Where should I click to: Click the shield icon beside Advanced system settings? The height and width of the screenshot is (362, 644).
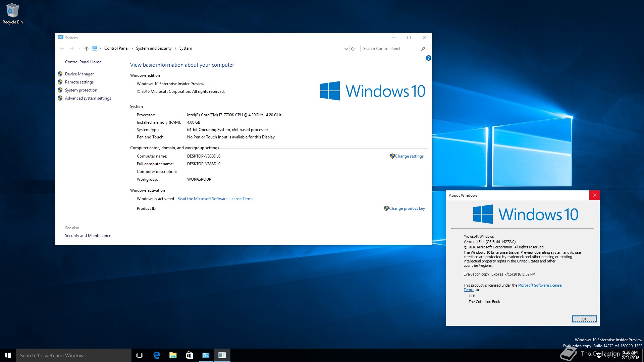(x=60, y=98)
